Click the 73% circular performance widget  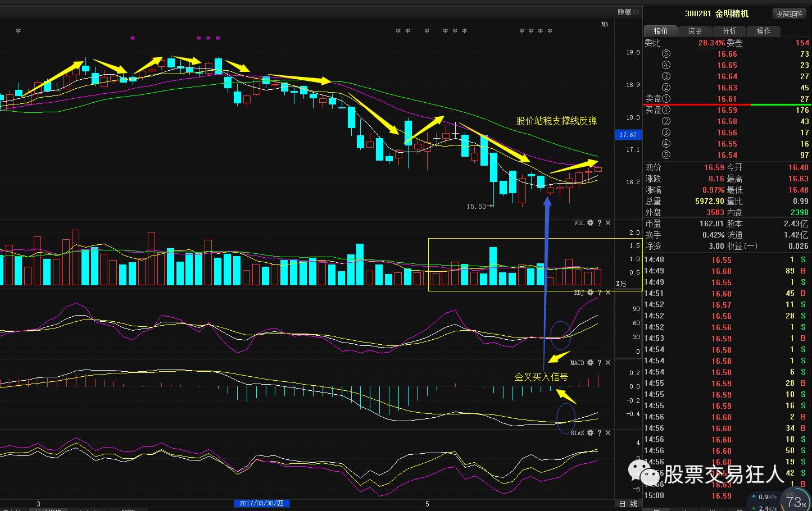pyautogui.click(x=796, y=501)
